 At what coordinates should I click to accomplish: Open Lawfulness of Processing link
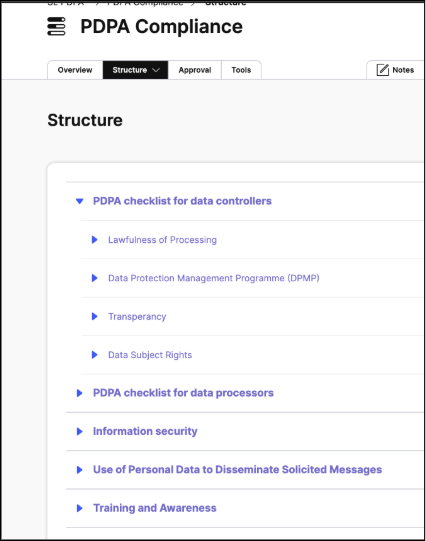pos(162,239)
